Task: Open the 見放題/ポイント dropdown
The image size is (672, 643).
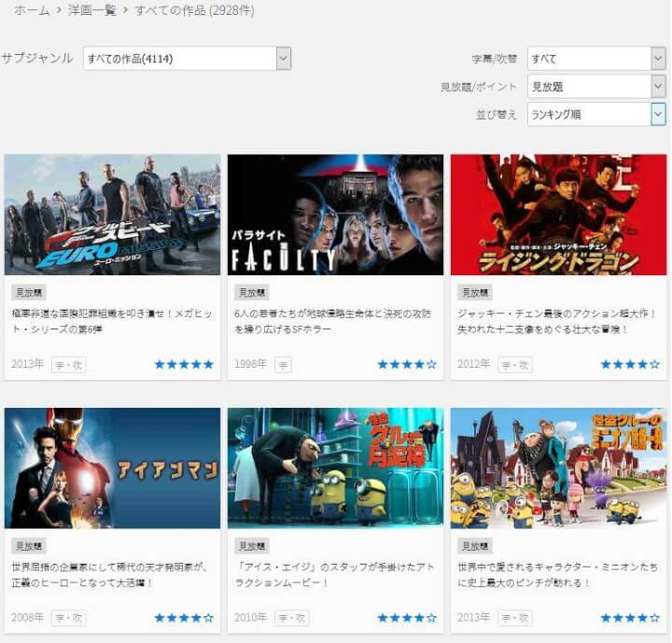Action: tap(596, 86)
